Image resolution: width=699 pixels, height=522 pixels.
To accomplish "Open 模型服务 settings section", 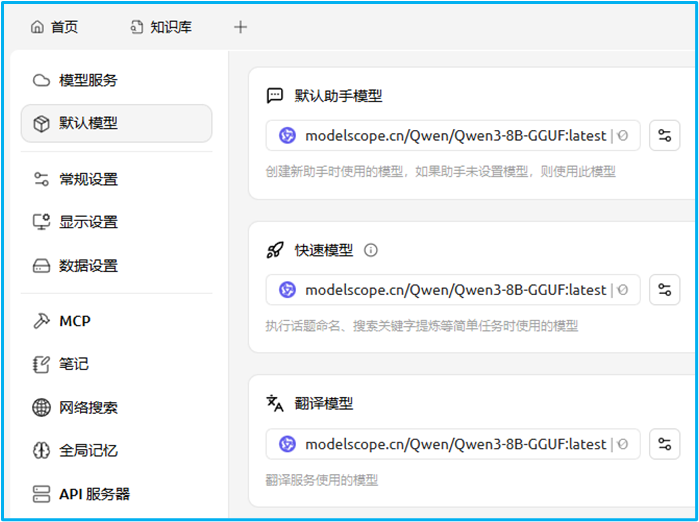I will 116,80.
